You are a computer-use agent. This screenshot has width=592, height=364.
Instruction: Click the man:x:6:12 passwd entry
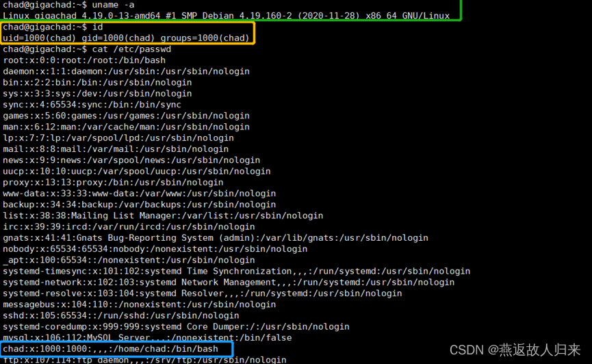point(126,127)
